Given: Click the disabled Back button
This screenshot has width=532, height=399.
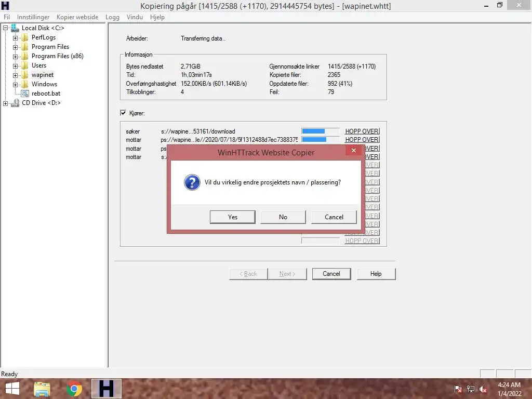Looking at the screenshot, I should (248, 274).
